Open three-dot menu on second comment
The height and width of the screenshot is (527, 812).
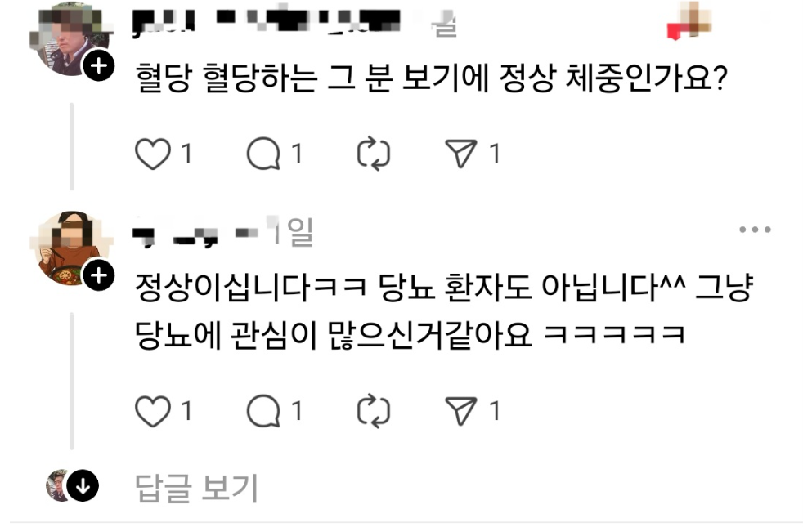click(x=755, y=230)
